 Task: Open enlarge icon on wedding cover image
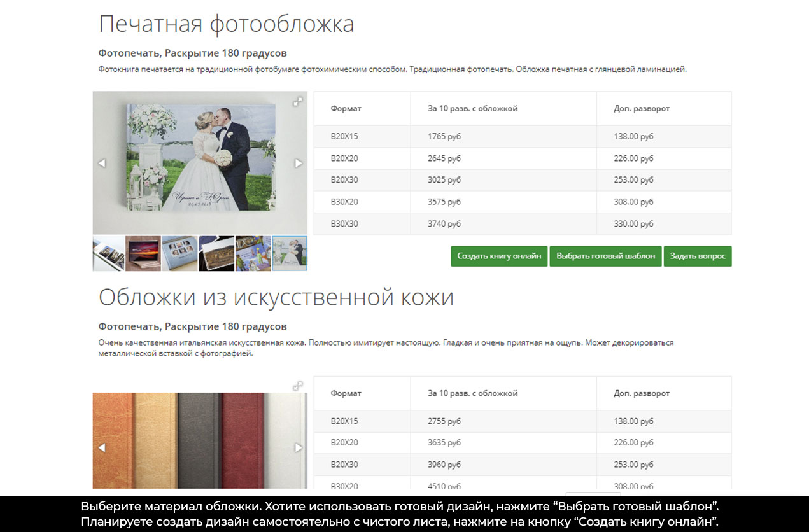point(297,102)
